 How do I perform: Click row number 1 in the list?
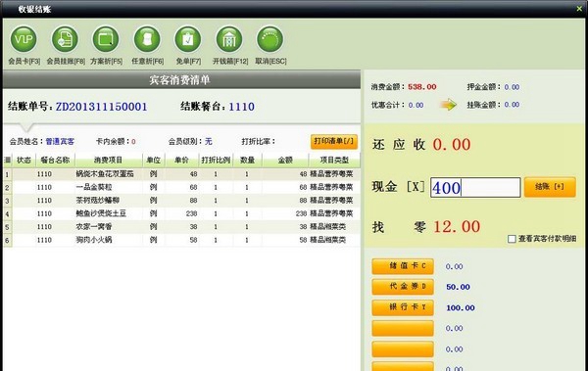[7, 174]
